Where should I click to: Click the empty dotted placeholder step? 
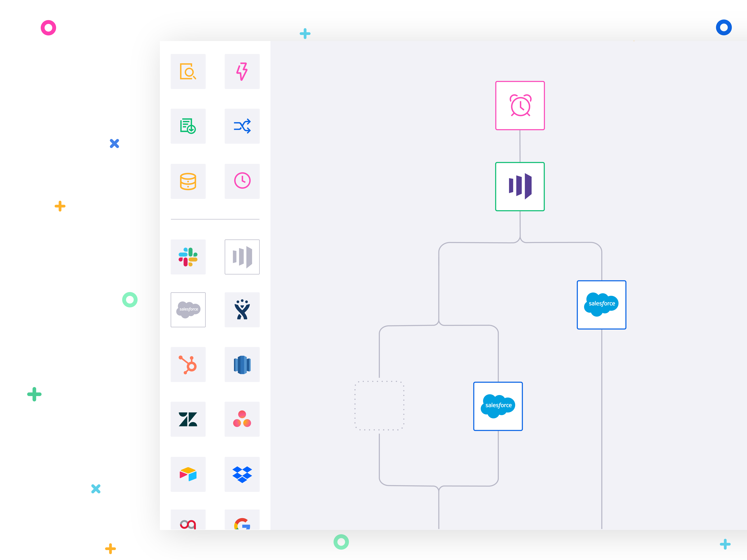[379, 405]
